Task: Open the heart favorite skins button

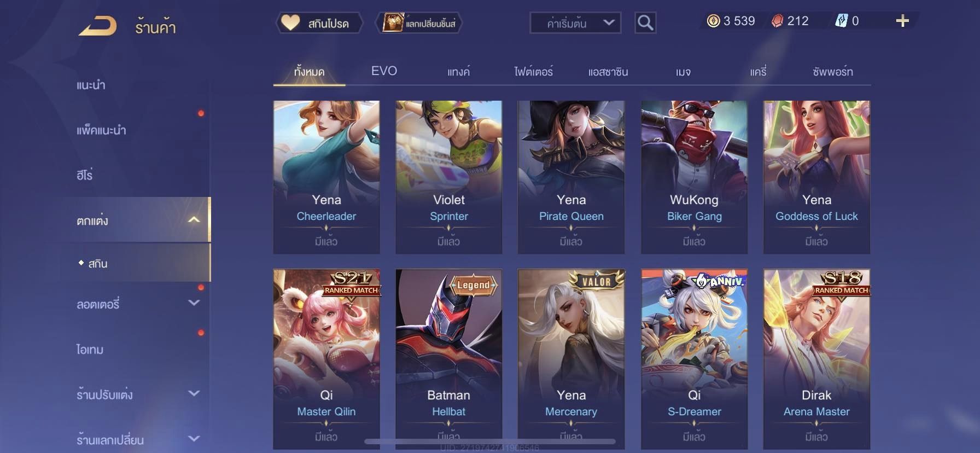Action: (x=319, y=23)
